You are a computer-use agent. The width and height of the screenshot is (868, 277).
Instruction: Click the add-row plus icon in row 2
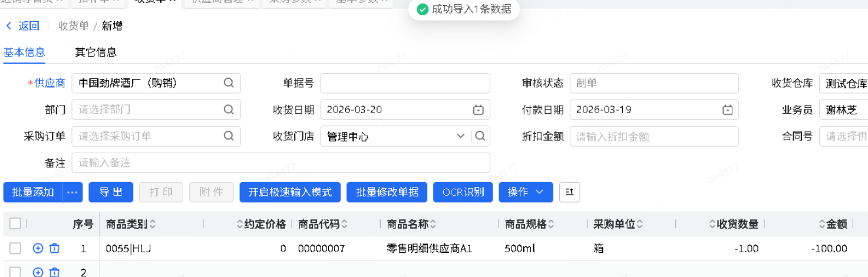coord(38,272)
